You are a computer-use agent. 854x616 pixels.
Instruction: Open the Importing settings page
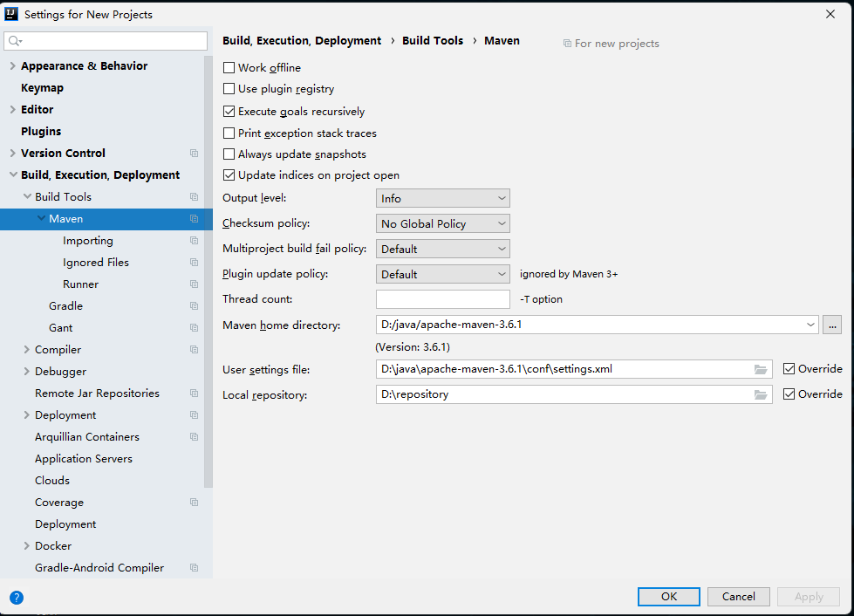point(88,240)
